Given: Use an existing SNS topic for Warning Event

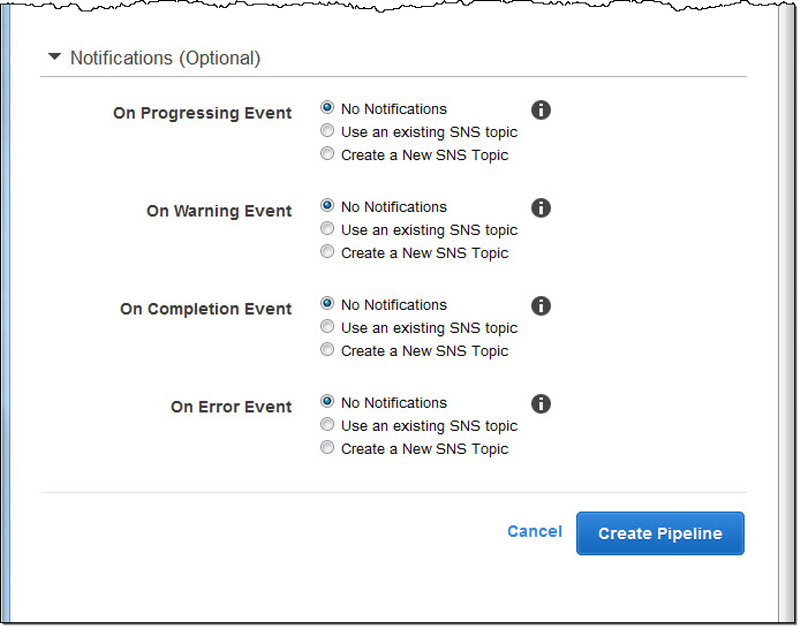Looking at the screenshot, I should pos(327,229).
